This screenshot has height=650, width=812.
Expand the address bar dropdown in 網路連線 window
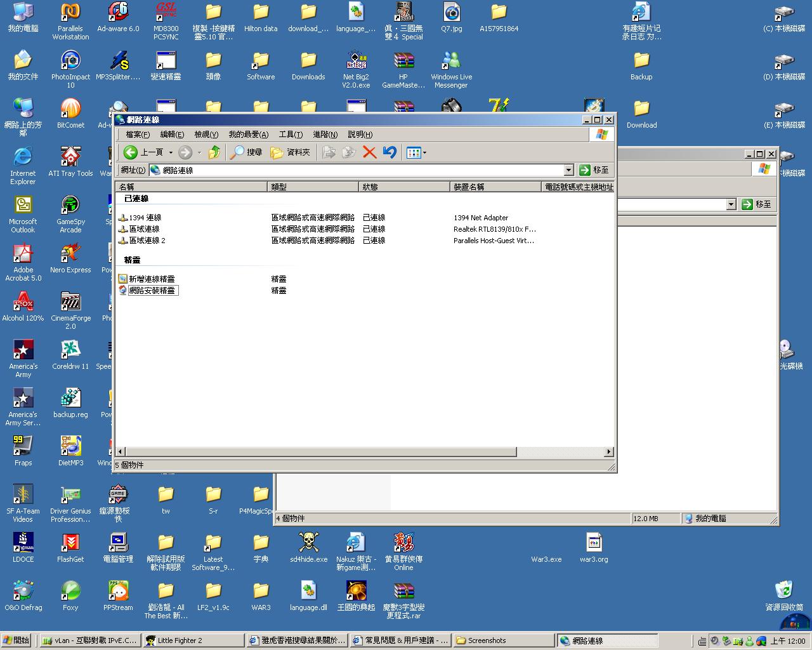pos(568,170)
